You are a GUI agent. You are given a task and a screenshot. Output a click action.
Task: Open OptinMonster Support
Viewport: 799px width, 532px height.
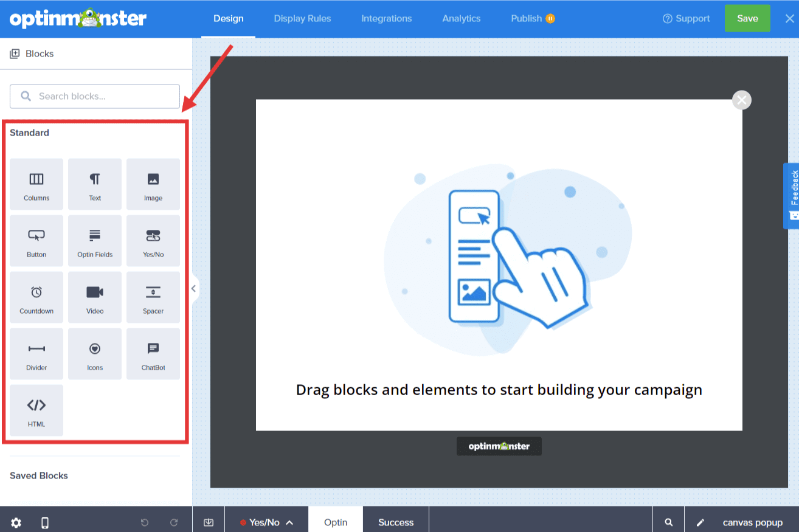[x=686, y=18]
